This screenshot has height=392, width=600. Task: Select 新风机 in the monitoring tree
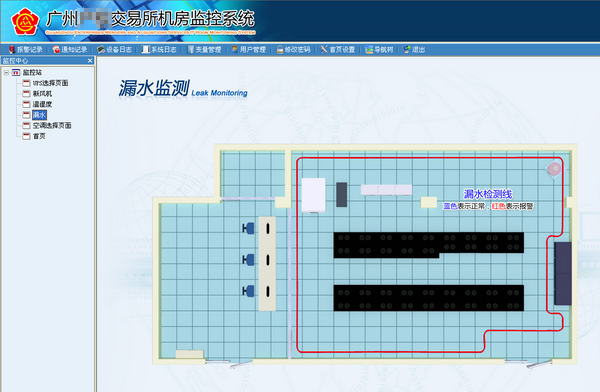point(42,93)
